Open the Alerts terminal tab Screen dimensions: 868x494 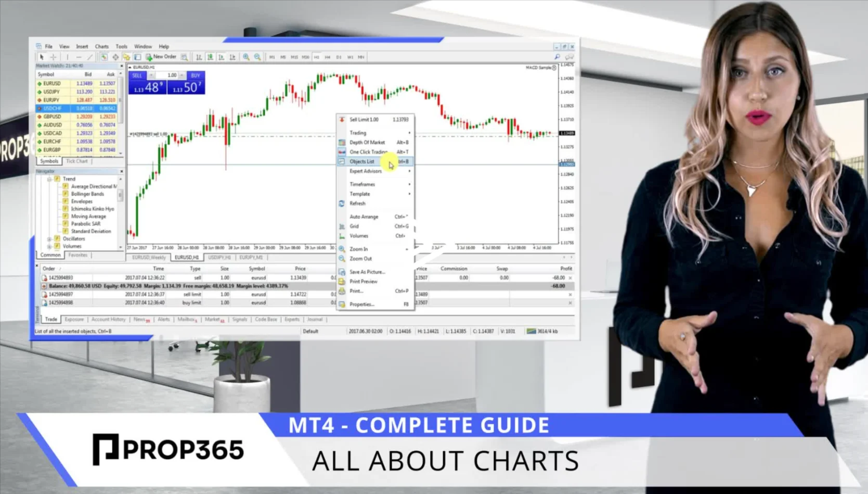tap(164, 320)
